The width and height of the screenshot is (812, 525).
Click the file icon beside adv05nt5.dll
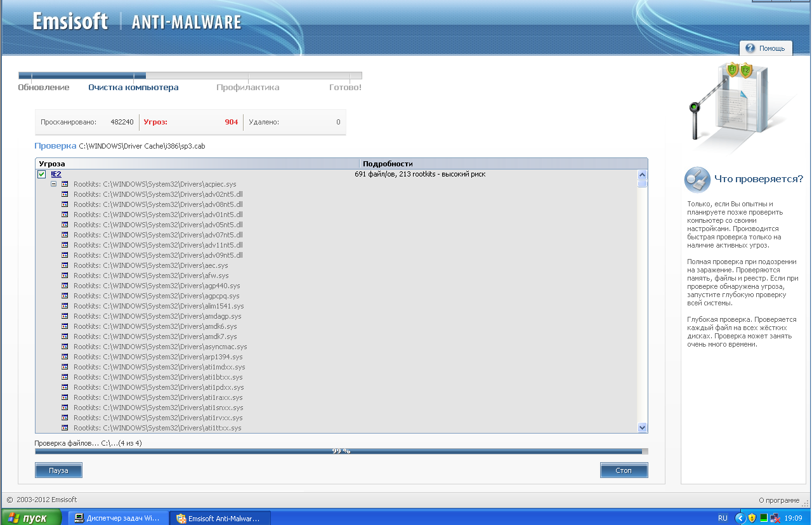coord(65,225)
